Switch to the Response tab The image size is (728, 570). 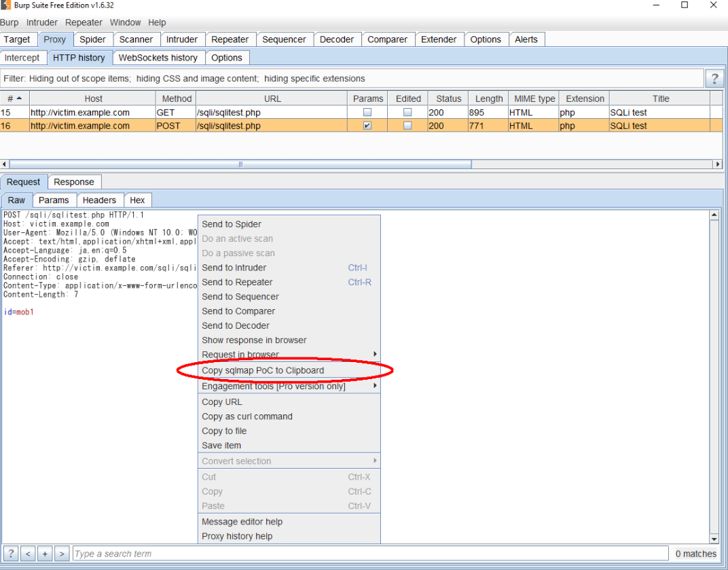(x=74, y=182)
